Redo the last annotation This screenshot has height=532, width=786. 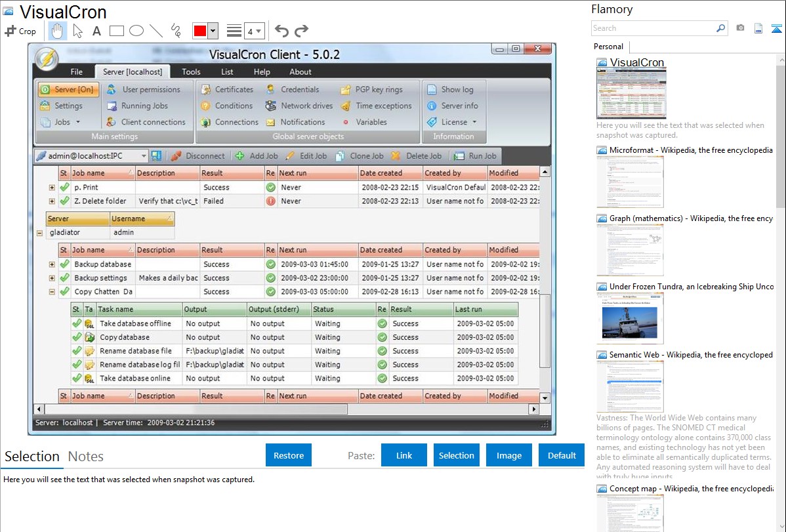(301, 31)
